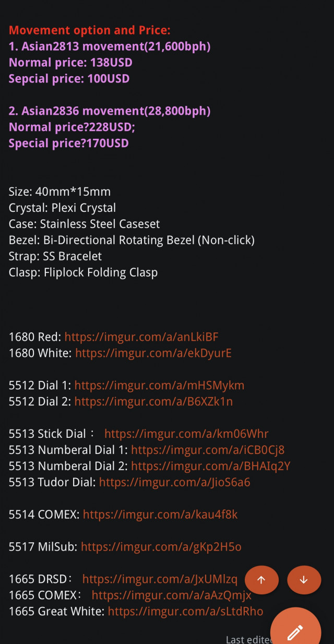Open the 1680 Red imgur link
This screenshot has height=644, width=334.
pos(141,337)
